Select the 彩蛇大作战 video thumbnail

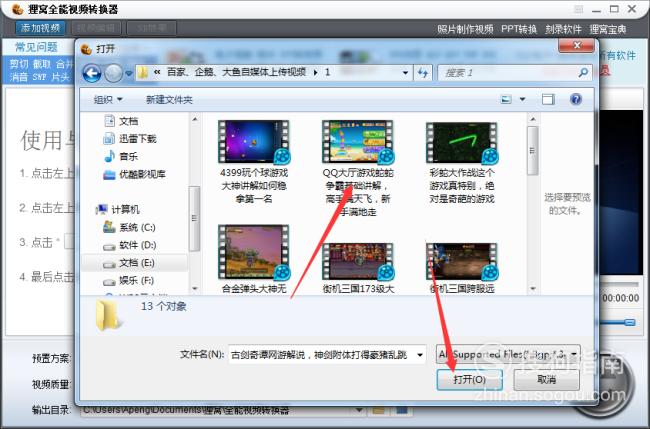[462, 143]
